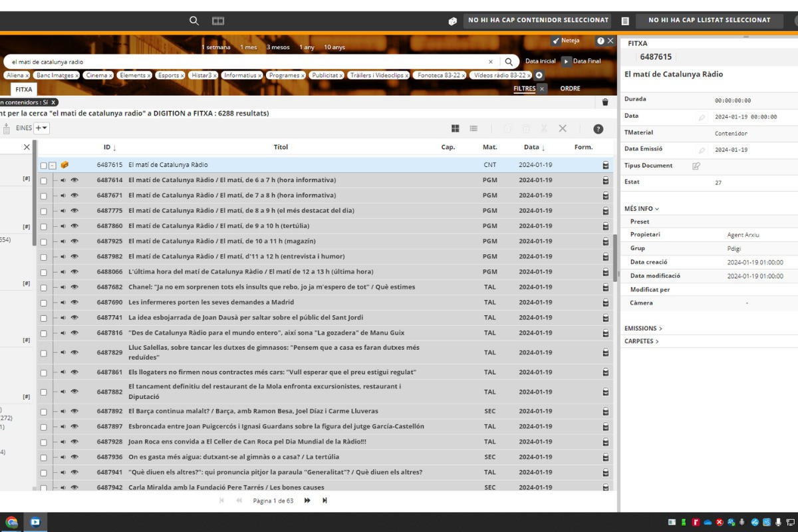Open Chrome from the taskbar
Viewport: 798px width, 532px height.
[x=11, y=522]
